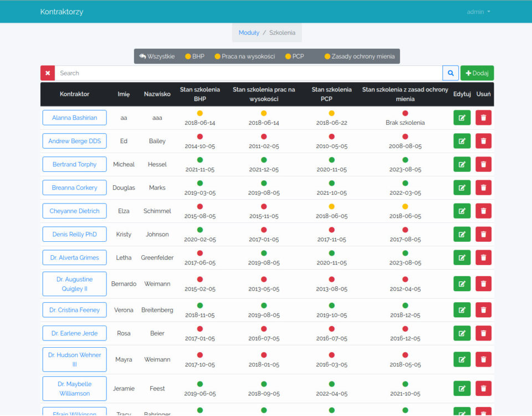Filter by Zasady ochrony mienia tab
The height and width of the screenshot is (416, 532).
coord(359,57)
